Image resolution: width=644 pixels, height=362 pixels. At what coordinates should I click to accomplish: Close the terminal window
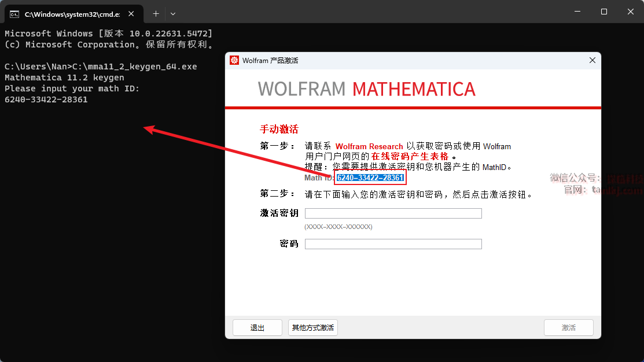click(630, 12)
